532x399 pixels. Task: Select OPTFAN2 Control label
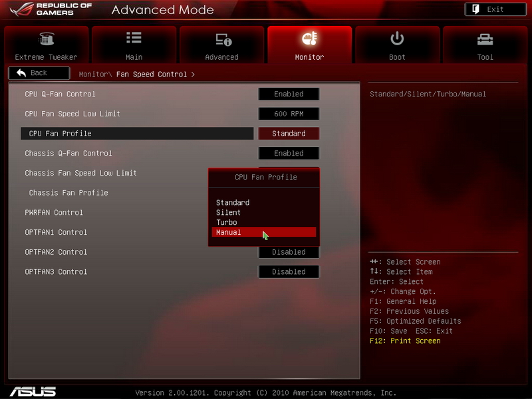(56, 252)
